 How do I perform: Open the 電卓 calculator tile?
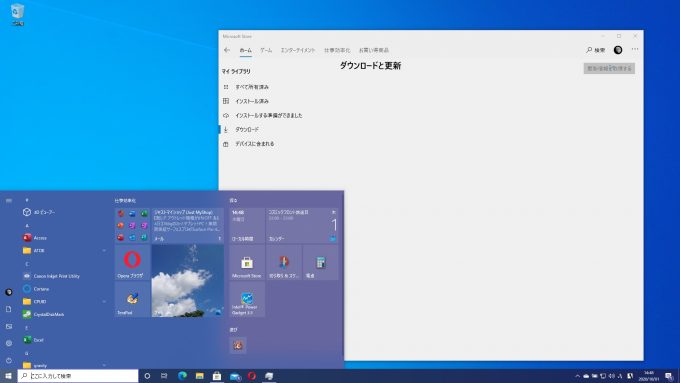point(320,262)
